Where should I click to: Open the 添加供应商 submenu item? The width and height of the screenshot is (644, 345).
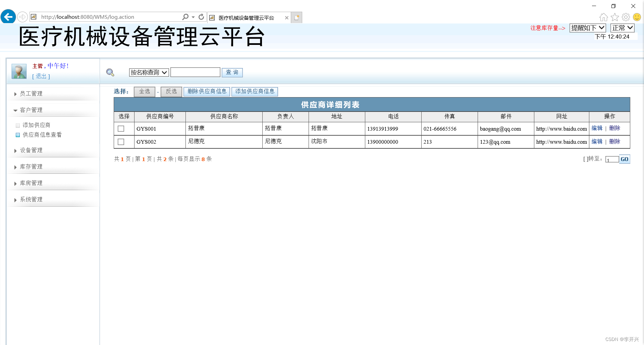tap(36, 125)
